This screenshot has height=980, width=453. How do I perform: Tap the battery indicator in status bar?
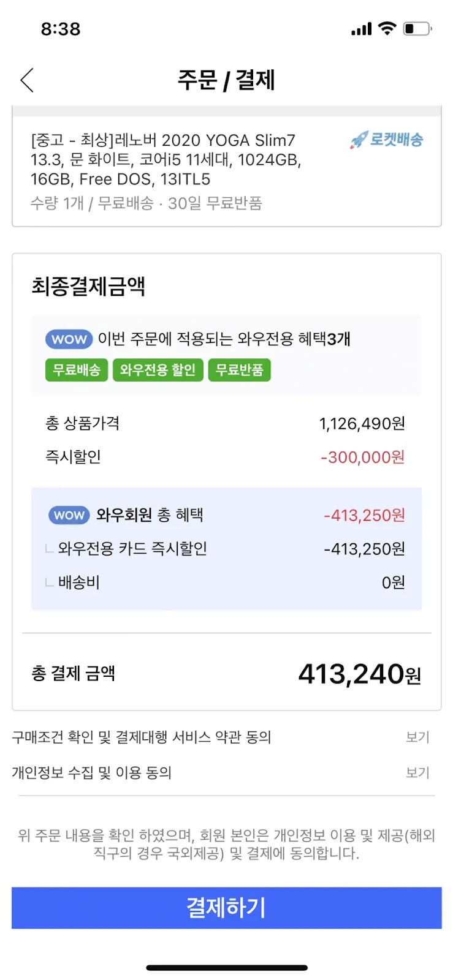pos(417,28)
